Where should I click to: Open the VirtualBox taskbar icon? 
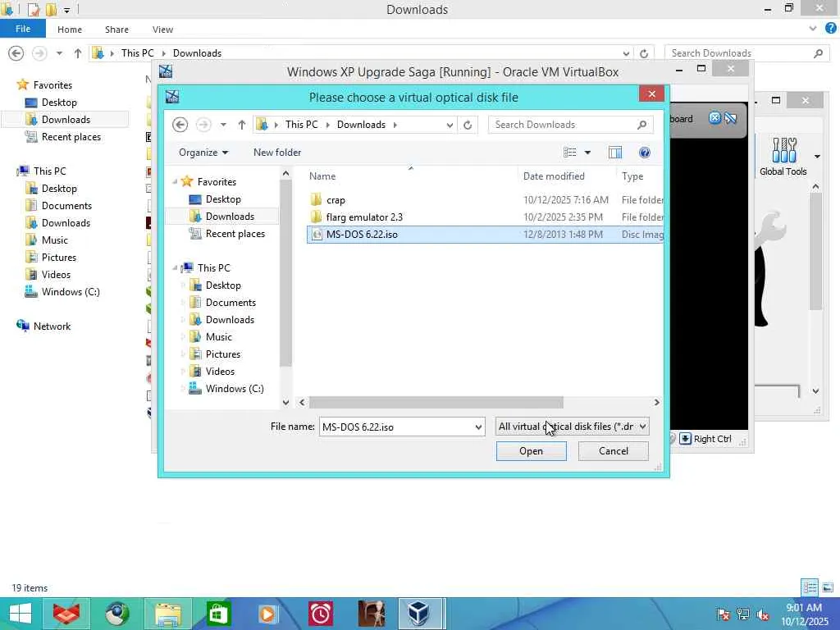(x=418, y=614)
